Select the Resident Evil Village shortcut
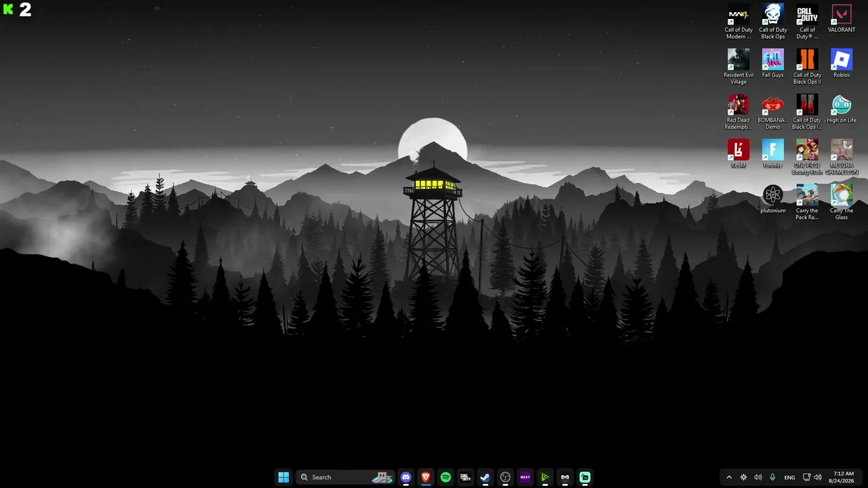Screen dimensions: 868x488 [738, 67]
